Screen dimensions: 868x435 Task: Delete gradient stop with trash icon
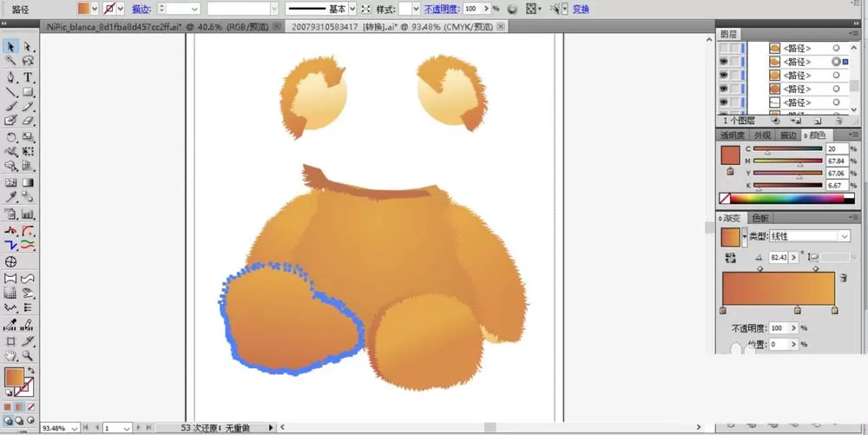pos(843,277)
